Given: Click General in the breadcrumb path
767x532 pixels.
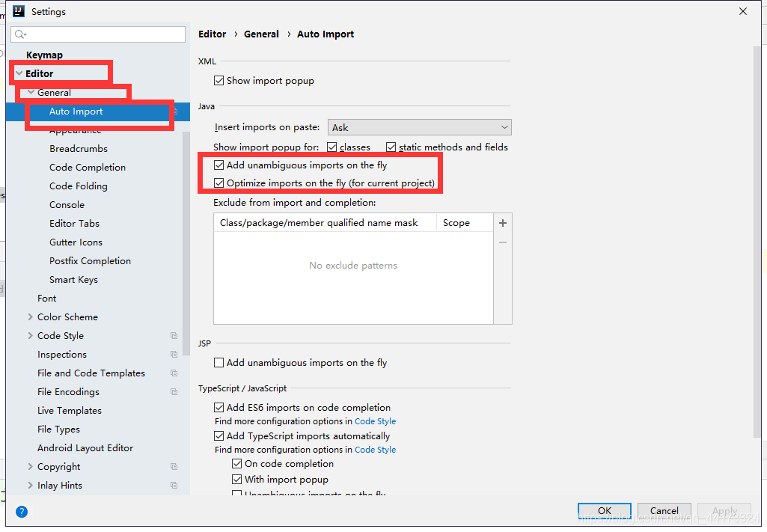Looking at the screenshot, I should 261,34.
